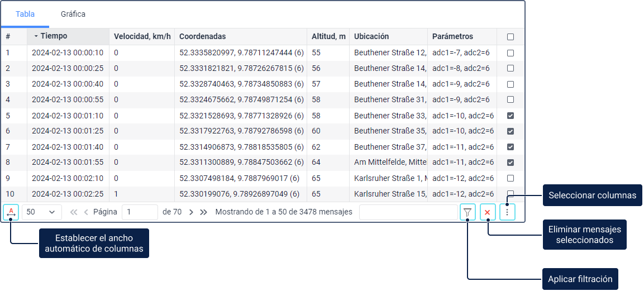The width and height of the screenshot is (644, 291).
Task: Go to the next page arrow
Action: pos(191,212)
